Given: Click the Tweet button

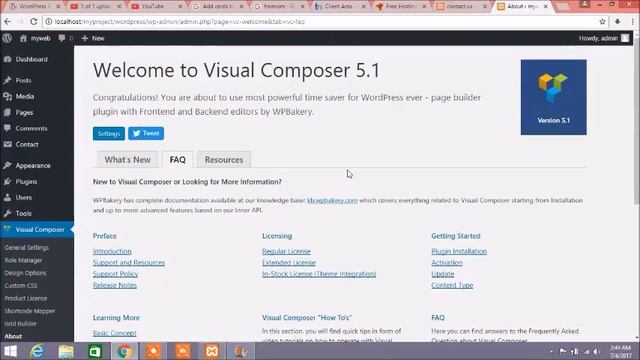Looking at the screenshot, I should 146,133.
